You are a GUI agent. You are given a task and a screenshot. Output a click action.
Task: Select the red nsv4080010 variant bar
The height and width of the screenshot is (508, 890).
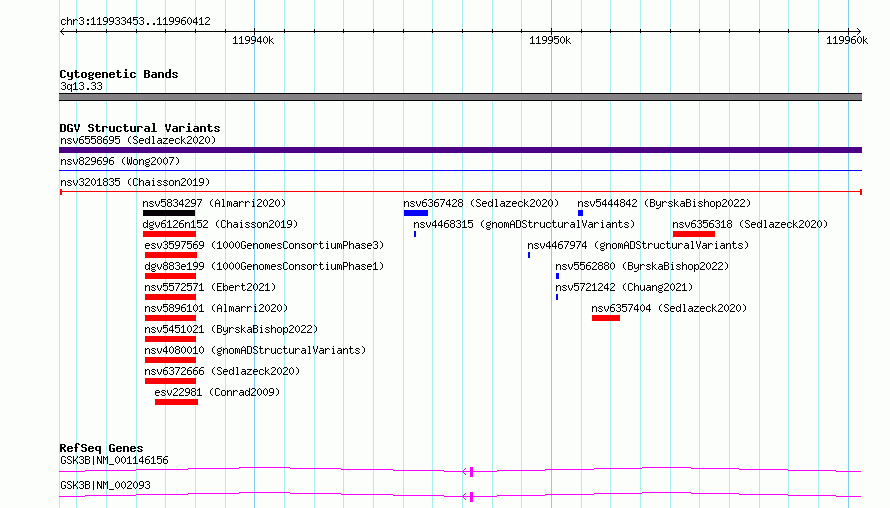point(170,360)
